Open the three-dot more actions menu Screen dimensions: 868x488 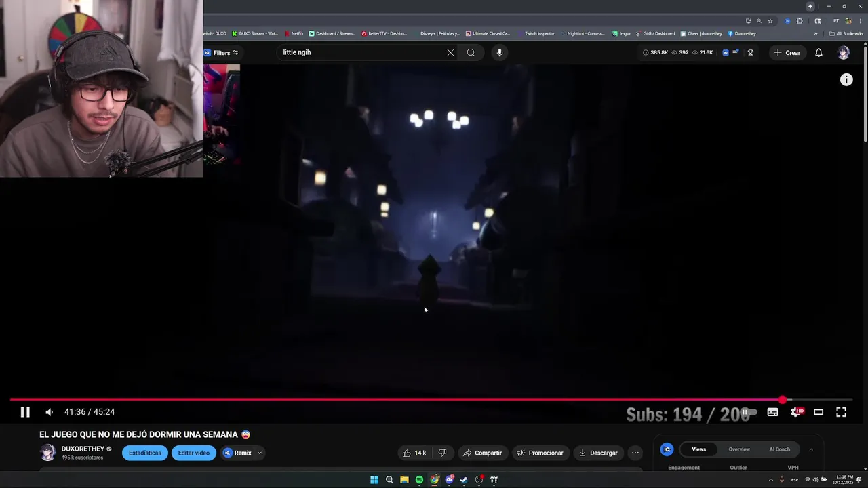pos(635,453)
